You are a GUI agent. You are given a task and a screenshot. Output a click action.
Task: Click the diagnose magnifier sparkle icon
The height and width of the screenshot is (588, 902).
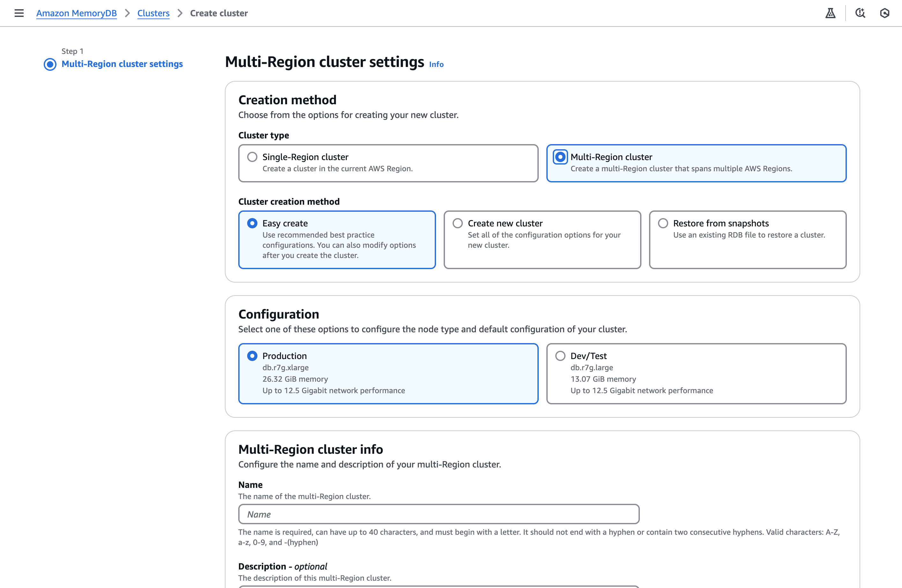coord(860,13)
